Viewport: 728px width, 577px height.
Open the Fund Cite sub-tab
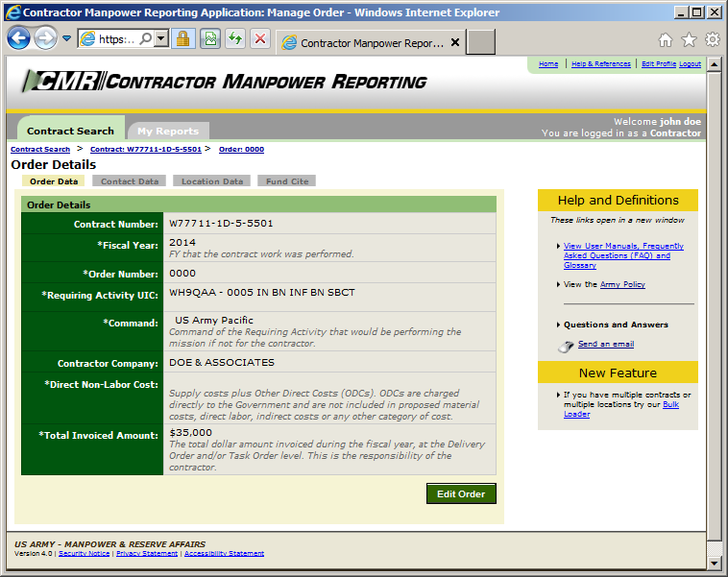click(287, 181)
